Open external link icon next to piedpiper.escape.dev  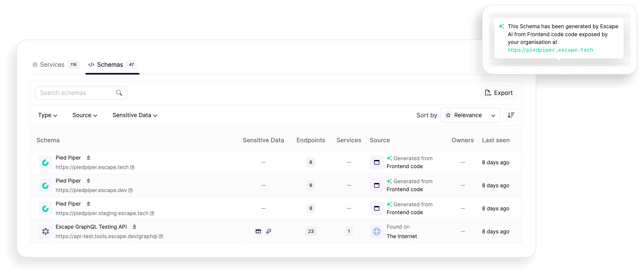[130, 190]
